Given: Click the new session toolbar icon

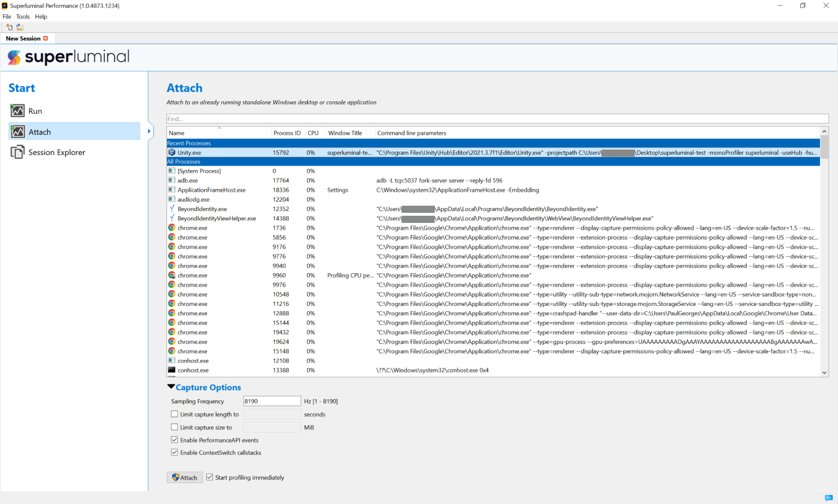Looking at the screenshot, I should click(9, 27).
